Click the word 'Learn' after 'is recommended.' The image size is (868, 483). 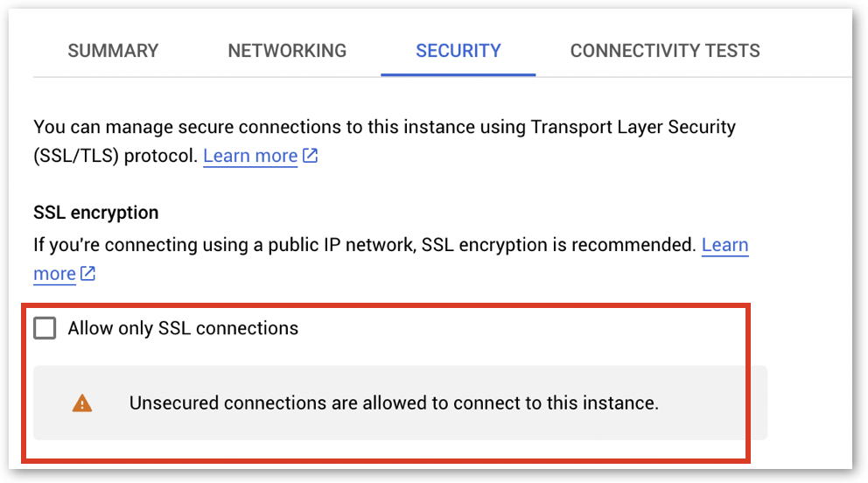point(724,244)
